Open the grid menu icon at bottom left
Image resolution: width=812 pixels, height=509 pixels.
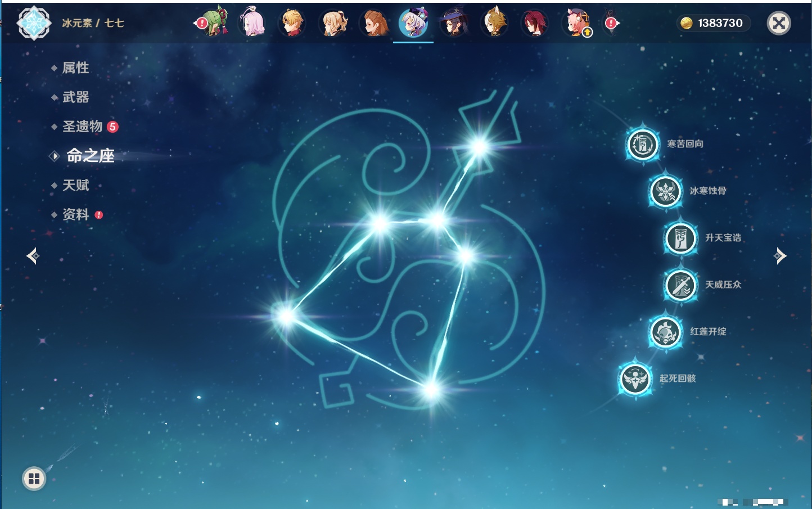pyautogui.click(x=34, y=479)
